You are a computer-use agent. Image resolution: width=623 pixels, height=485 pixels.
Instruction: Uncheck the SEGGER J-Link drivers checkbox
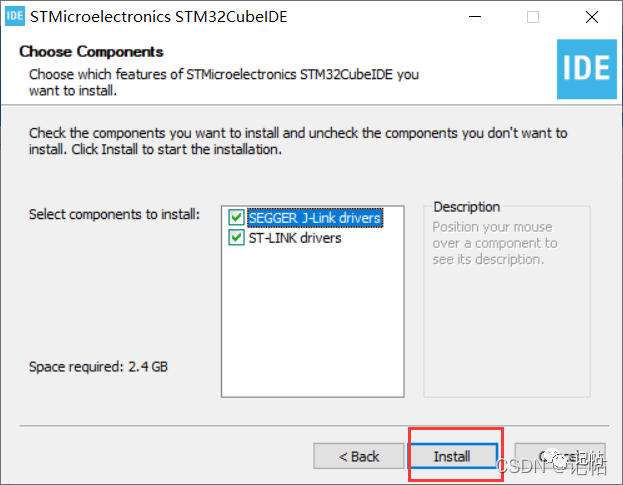point(236,217)
